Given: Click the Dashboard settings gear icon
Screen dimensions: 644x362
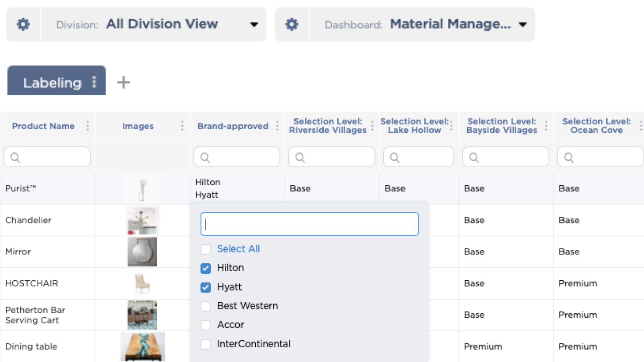Looking at the screenshot, I should click(291, 24).
